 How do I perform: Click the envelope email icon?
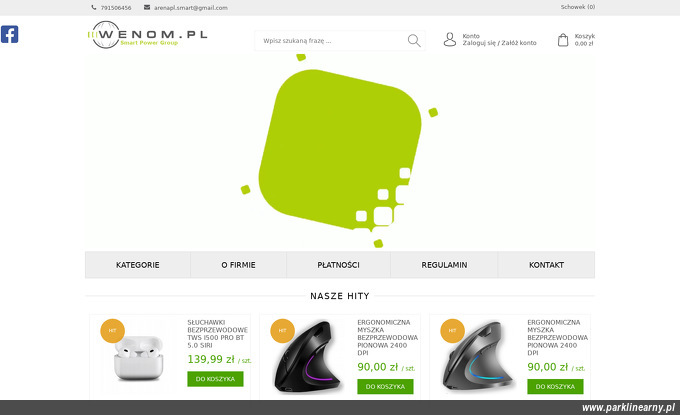(147, 7)
